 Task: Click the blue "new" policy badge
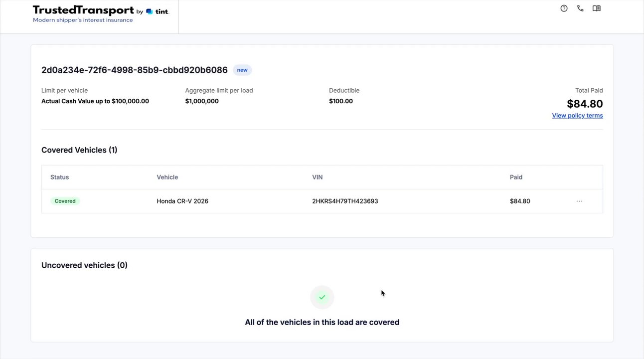[x=242, y=70]
